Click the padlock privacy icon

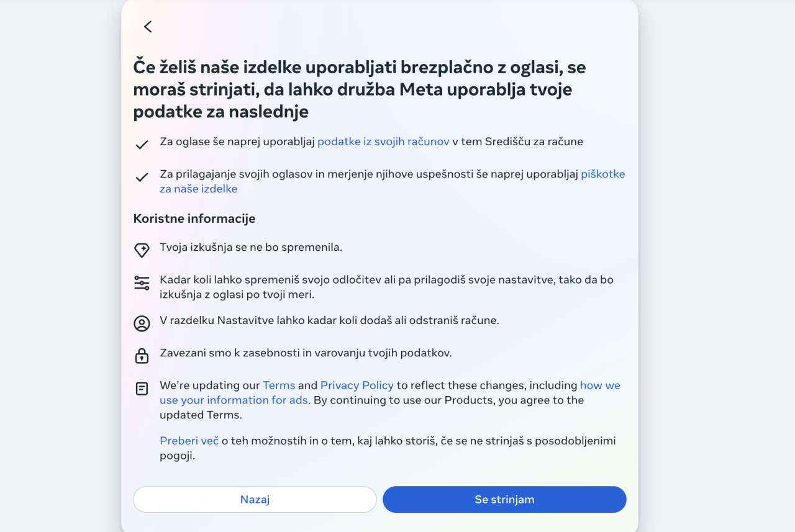[x=142, y=356]
